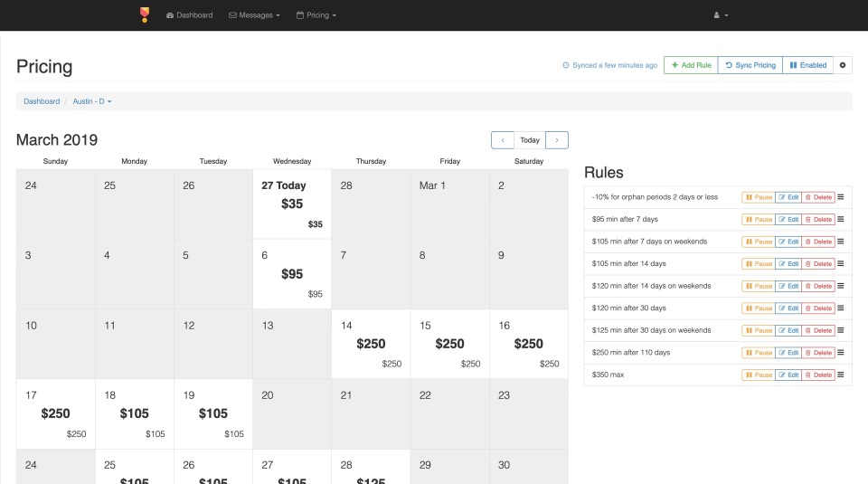Image resolution: width=868 pixels, height=484 pixels.
Task: Edit the $95 min after 7 days rule
Action: coord(788,219)
